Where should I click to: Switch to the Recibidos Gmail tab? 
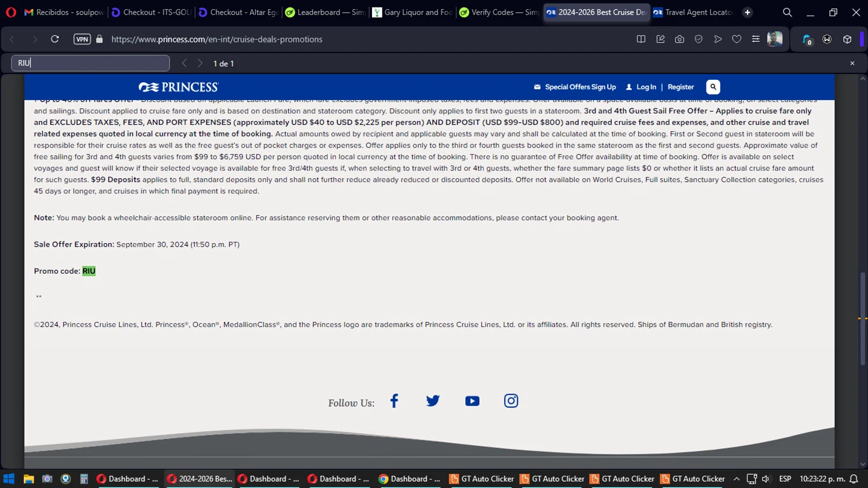pos(64,12)
